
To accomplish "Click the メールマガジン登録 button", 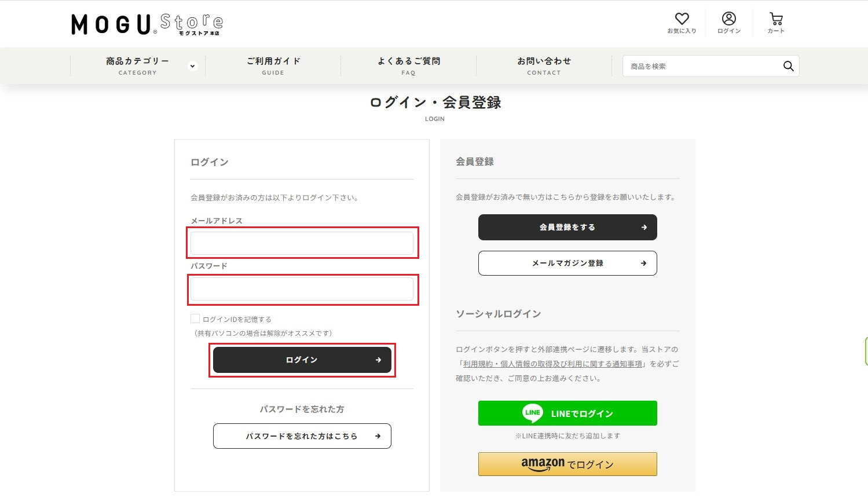I will click(x=567, y=263).
